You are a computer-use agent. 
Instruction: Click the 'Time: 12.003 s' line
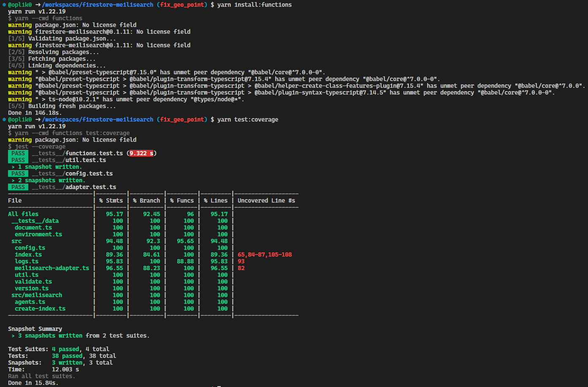click(x=43, y=369)
